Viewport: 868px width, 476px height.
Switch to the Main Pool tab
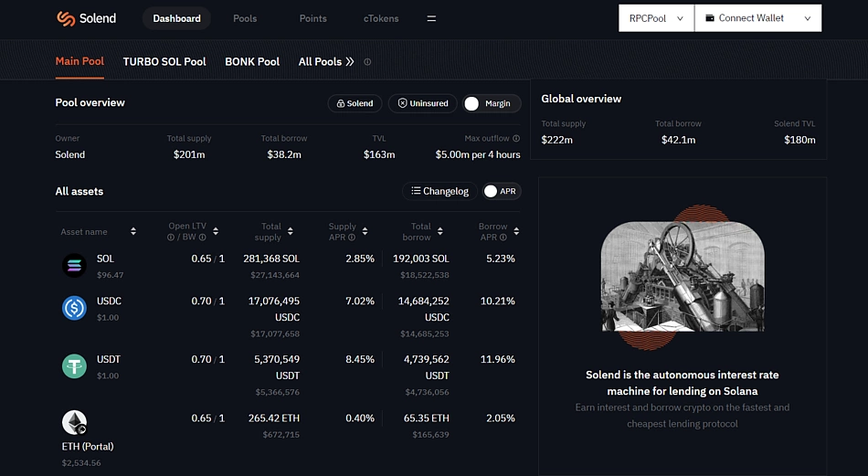pyautogui.click(x=79, y=61)
